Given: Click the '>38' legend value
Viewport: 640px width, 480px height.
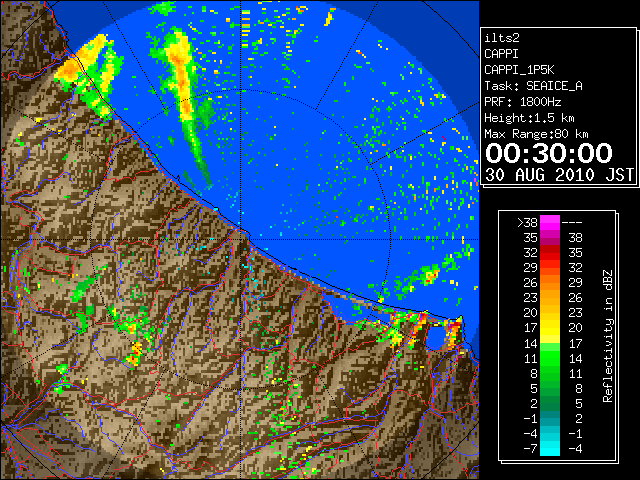Looking at the screenshot, I should (527, 223).
